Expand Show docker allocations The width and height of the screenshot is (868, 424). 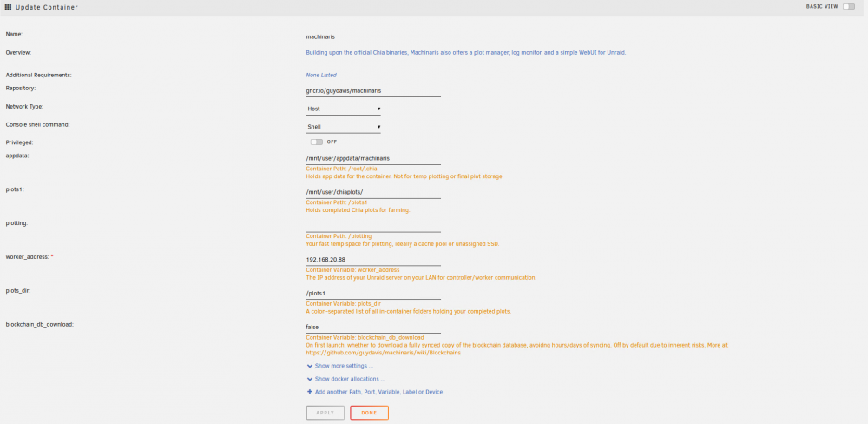click(350, 379)
